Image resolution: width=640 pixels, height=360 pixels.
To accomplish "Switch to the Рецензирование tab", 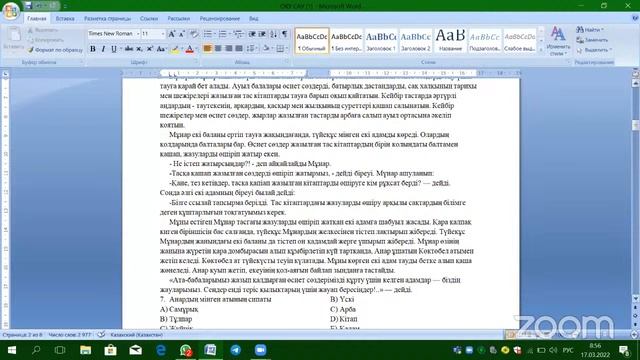I will [220, 18].
